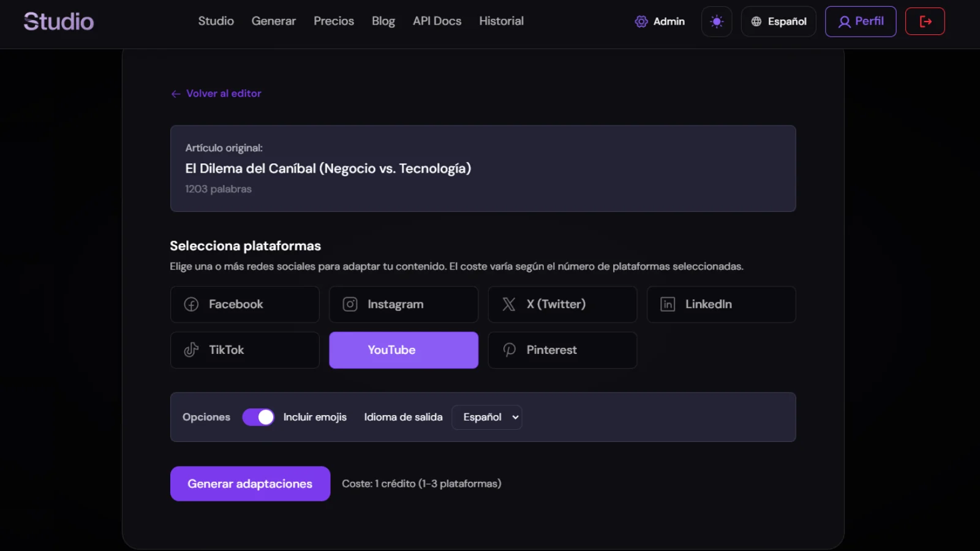Change output language from Español
Image resolution: width=980 pixels, height=551 pixels.
click(486, 417)
